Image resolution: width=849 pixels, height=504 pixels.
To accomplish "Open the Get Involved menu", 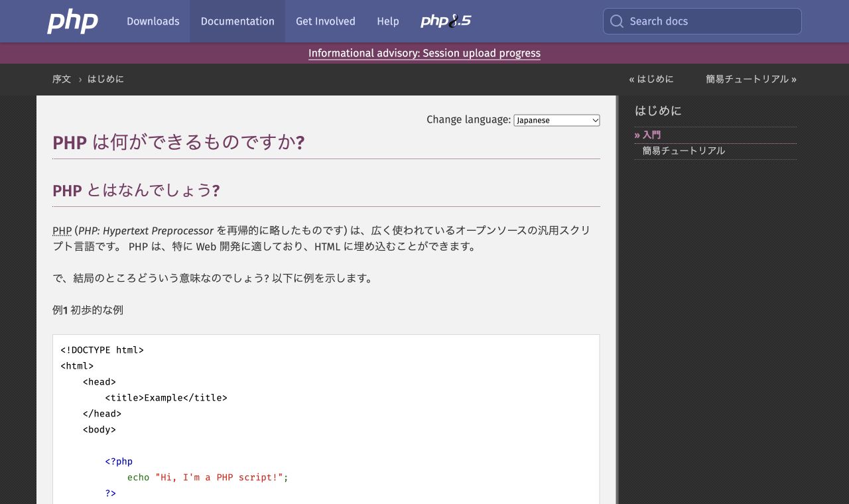I will [x=326, y=21].
